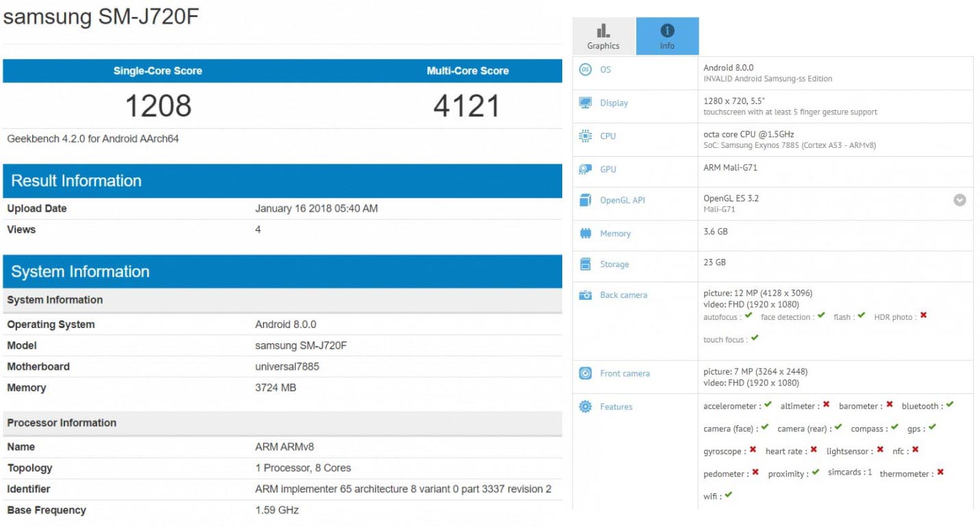
Task: Click the Storage icon
Action: [x=585, y=264]
